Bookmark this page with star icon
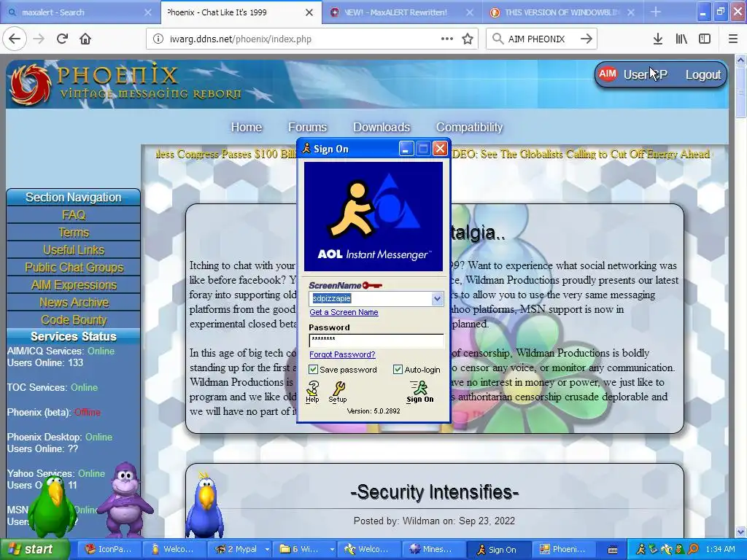The image size is (747, 560). tap(468, 39)
